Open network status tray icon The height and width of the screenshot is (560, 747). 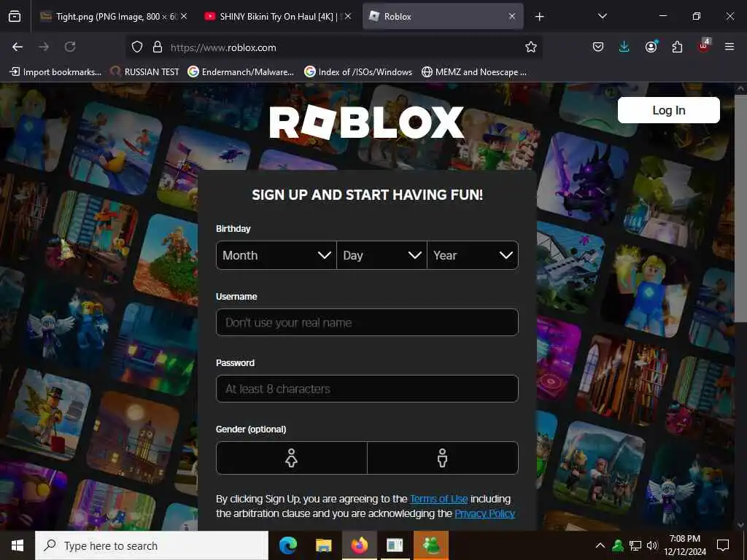pos(635,545)
